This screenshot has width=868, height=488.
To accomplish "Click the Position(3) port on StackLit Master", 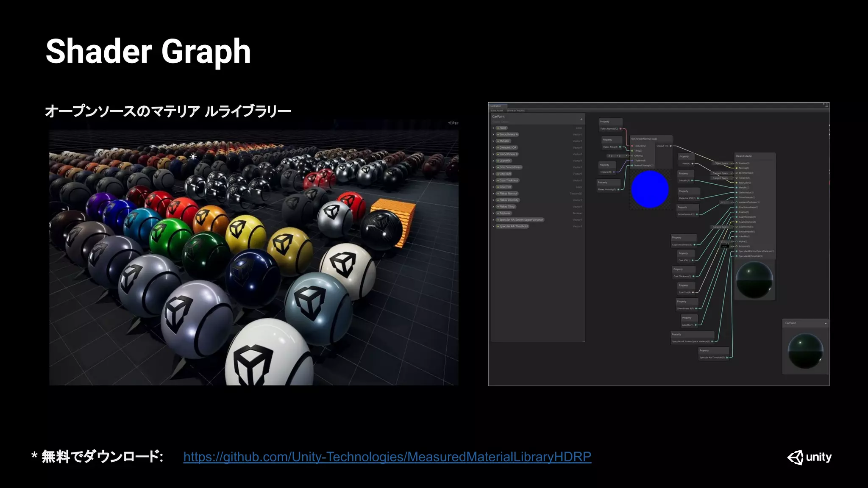I will pos(737,163).
